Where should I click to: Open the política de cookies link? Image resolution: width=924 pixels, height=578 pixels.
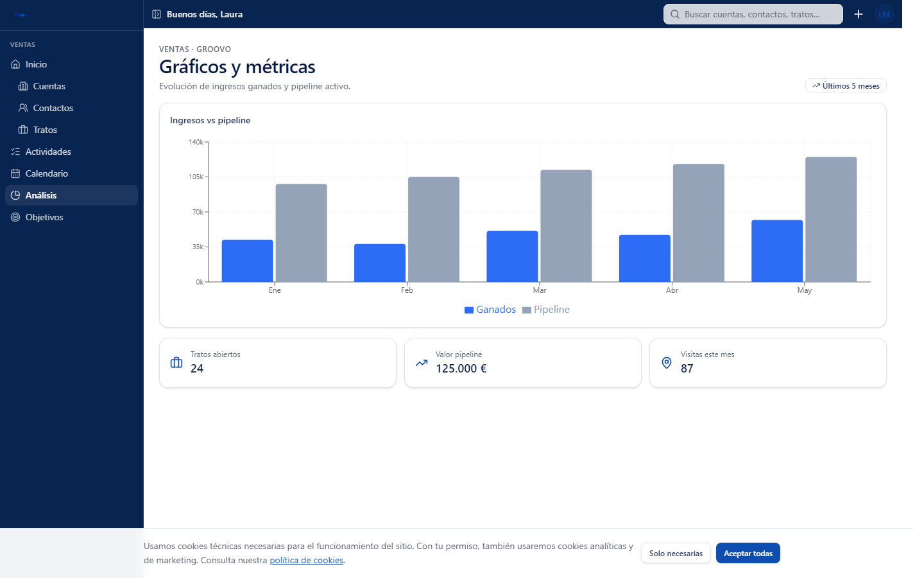coord(306,560)
